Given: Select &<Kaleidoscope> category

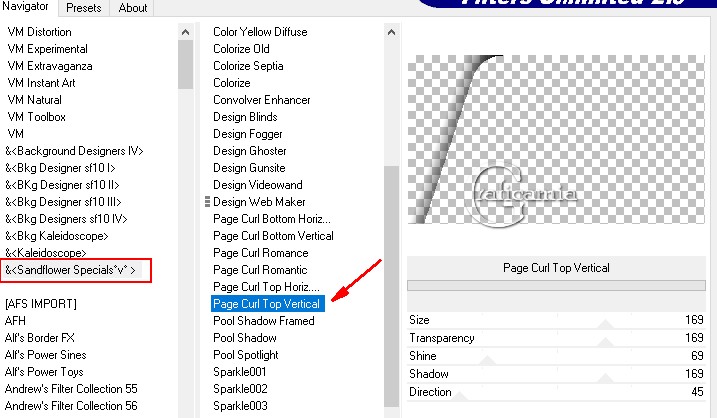Looking at the screenshot, I should 45,253.
